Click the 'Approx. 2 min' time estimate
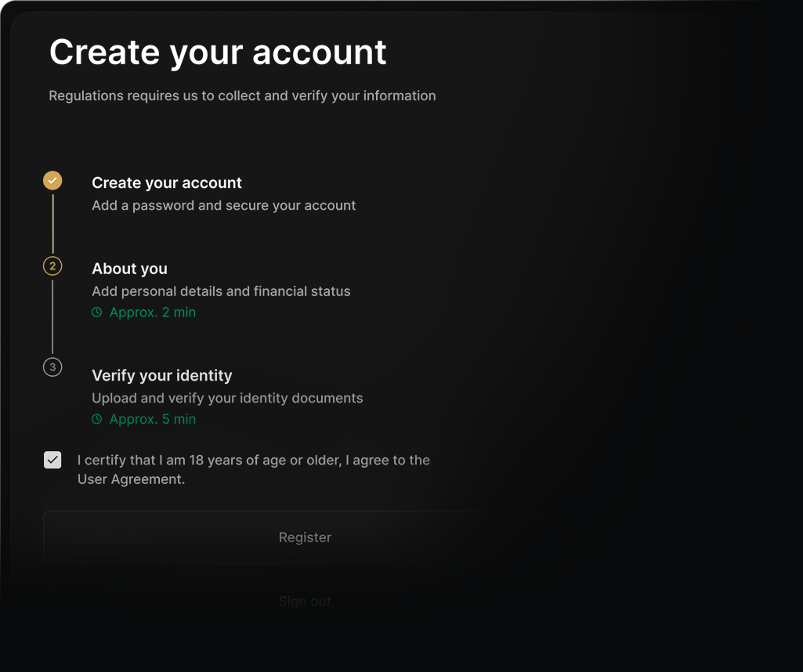Screen dimensions: 803x672 153,313
